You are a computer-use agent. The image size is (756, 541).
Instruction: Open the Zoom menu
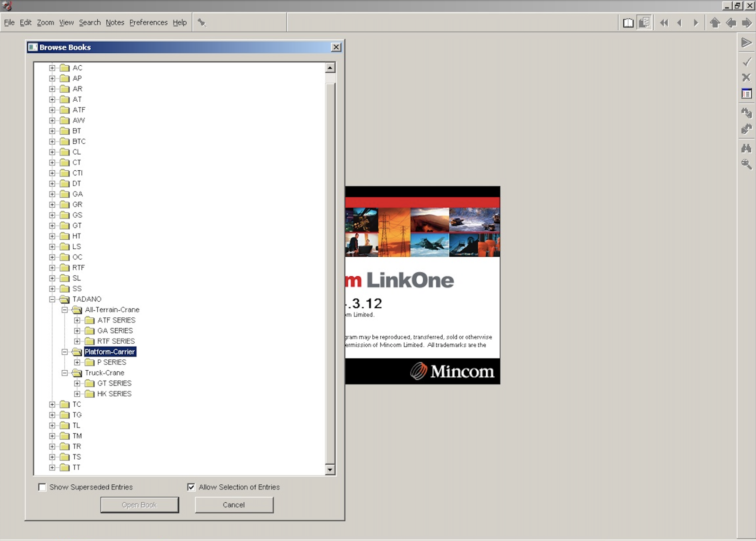click(45, 22)
